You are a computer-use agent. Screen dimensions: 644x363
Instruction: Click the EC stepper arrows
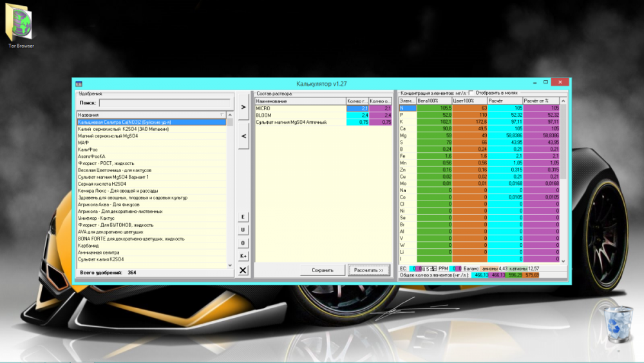(x=433, y=268)
